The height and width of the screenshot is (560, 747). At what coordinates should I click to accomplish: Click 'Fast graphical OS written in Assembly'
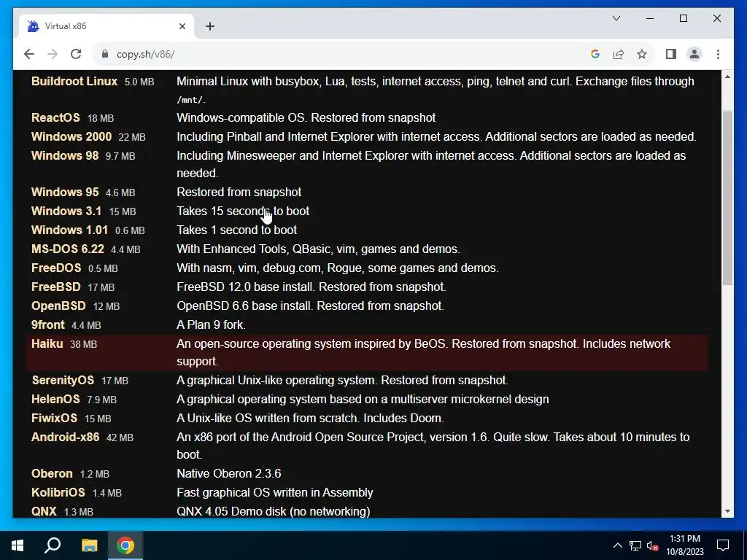[x=275, y=492]
